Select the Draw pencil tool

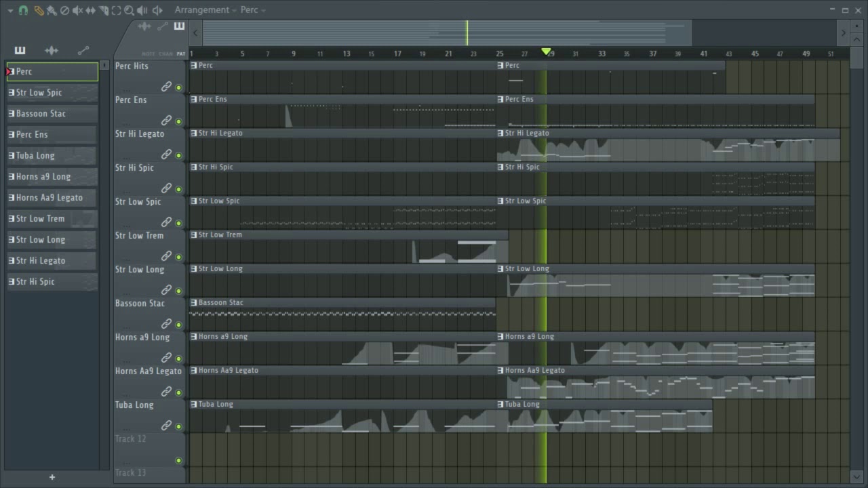coord(39,10)
